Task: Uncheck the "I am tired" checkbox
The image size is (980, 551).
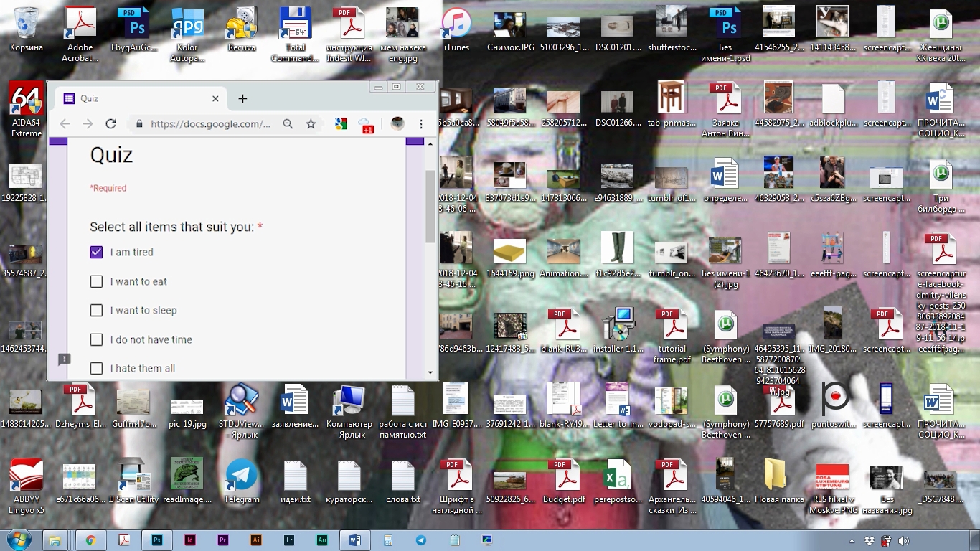Action: [96, 253]
